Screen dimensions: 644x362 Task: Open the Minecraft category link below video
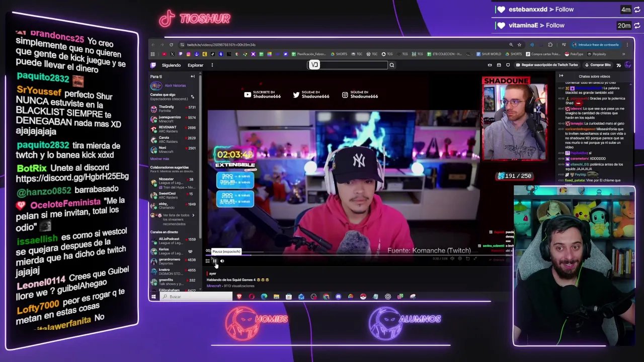point(214,286)
